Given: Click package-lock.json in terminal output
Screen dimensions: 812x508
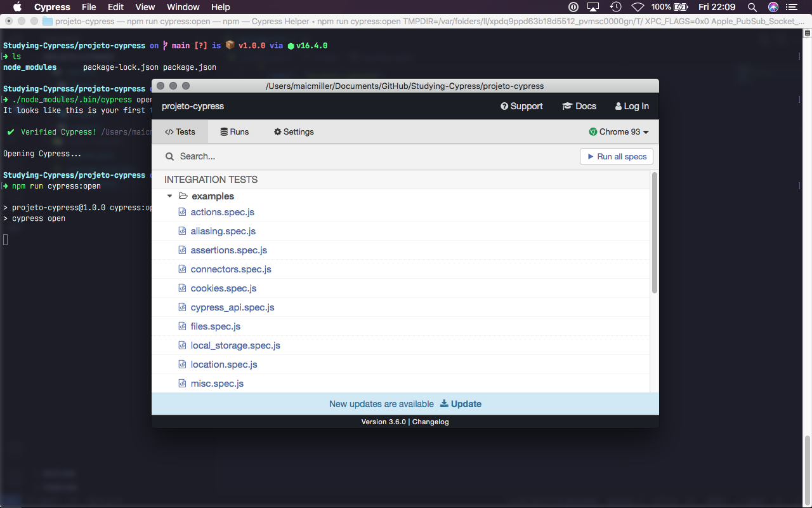Looking at the screenshot, I should tap(121, 67).
